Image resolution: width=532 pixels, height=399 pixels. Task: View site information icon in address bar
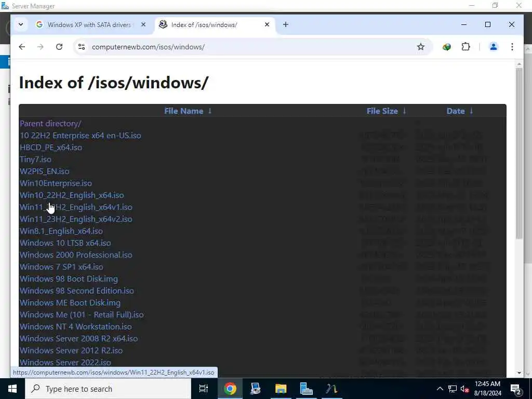82,47
